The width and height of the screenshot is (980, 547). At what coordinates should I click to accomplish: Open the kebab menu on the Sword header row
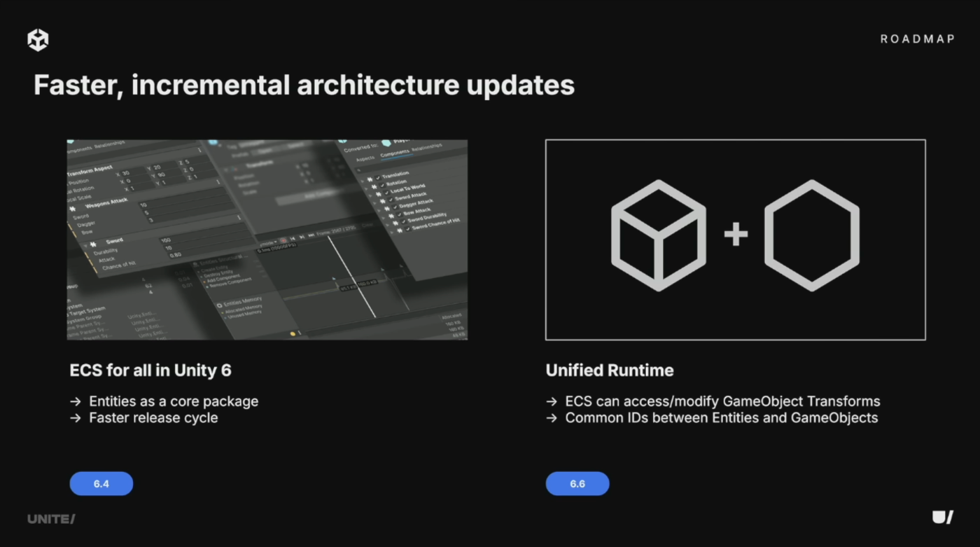coord(239,217)
